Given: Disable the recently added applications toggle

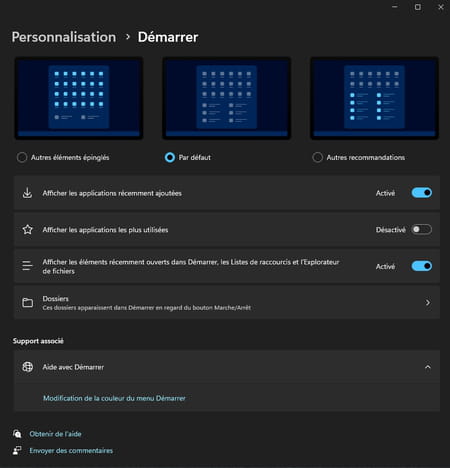Looking at the screenshot, I should pos(422,193).
